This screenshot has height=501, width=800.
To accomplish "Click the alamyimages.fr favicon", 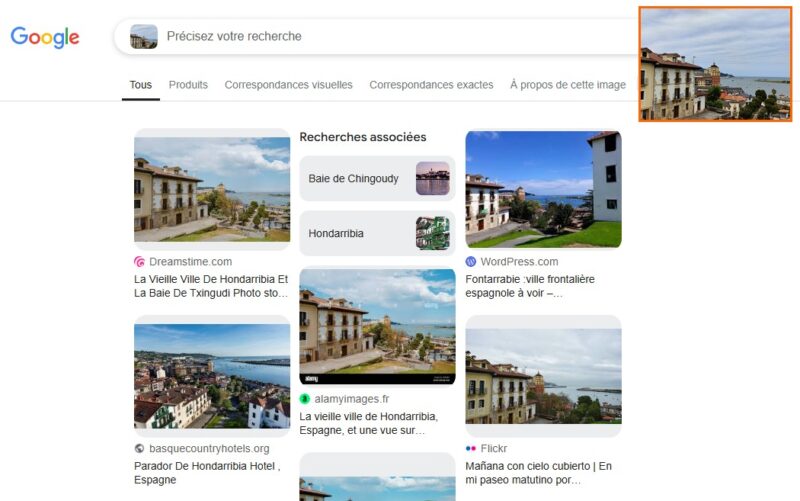I will 305,399.
